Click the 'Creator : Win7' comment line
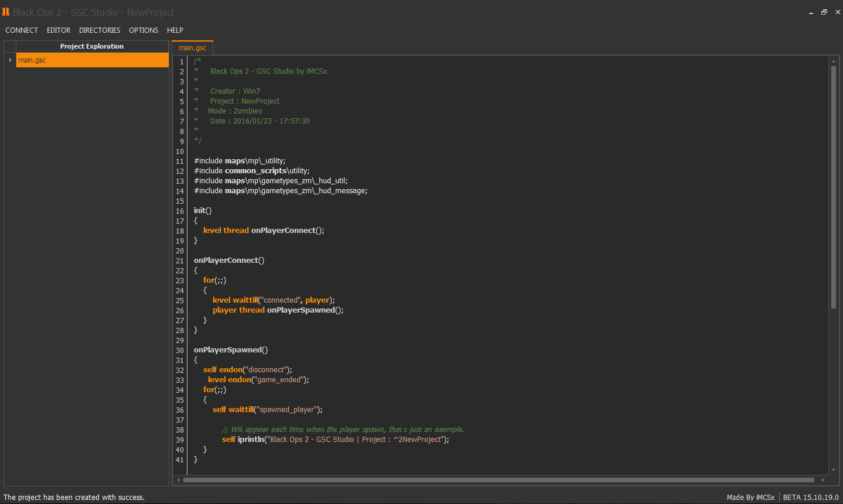This screenshot has height=504, width=843. [235, 91]
